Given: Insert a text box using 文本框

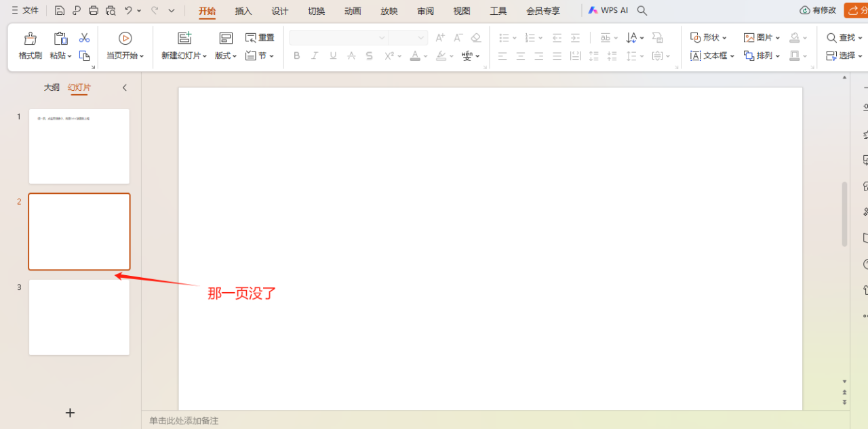Looking at the screenshot, I should coord(711,56).
